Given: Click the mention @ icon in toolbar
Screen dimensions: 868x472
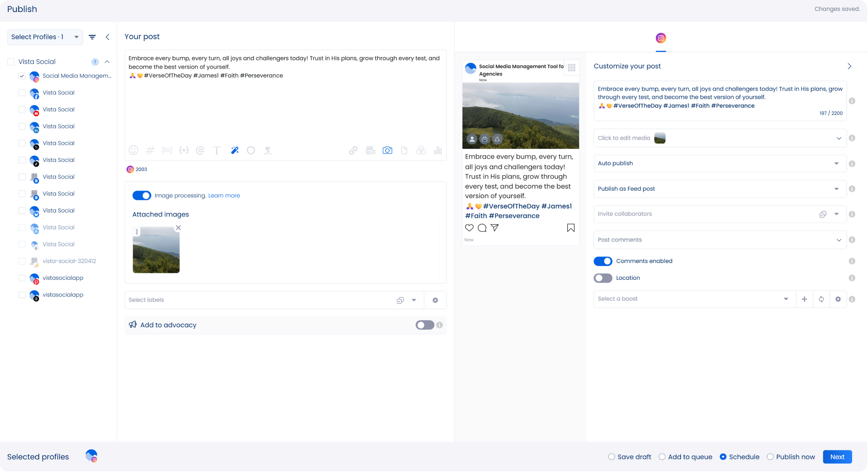Looking at the screenshot, I should pos(200,151).
